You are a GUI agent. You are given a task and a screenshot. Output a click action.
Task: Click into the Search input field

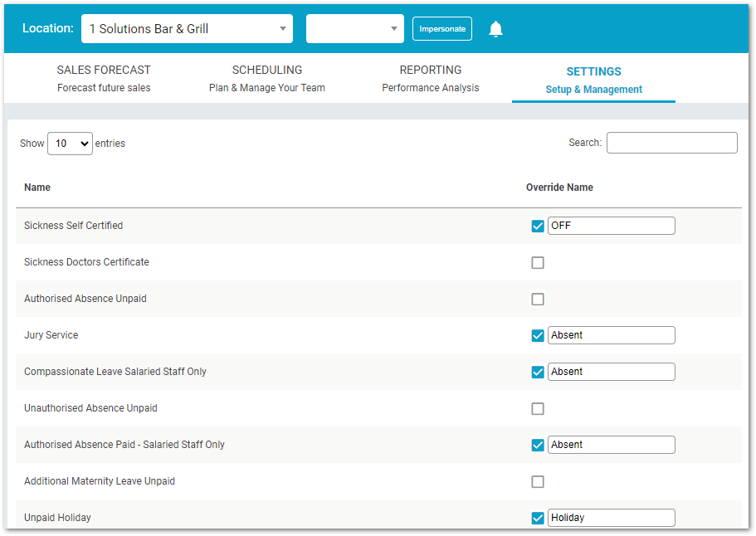(671, 143)
